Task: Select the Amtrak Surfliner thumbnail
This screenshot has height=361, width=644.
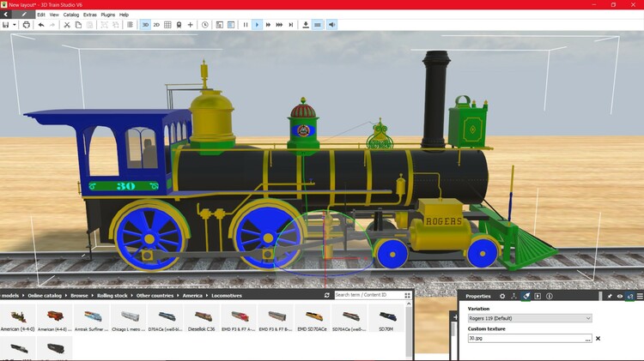Action: 92,320
